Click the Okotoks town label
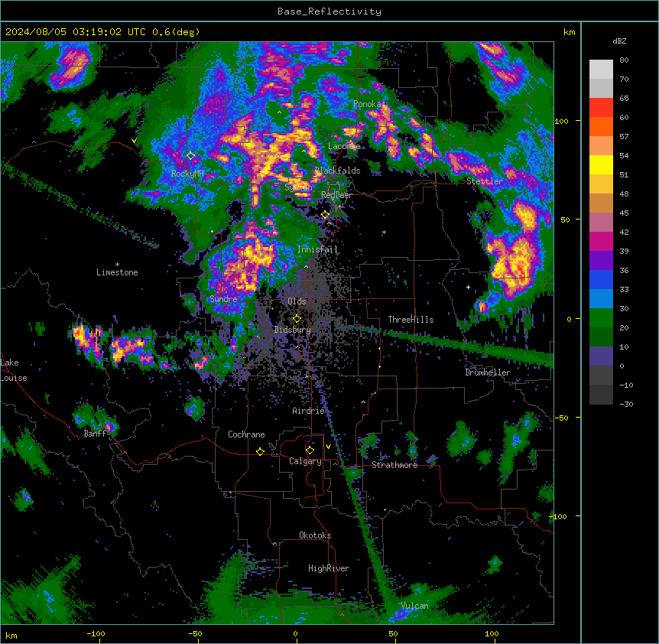 point(315,535)
